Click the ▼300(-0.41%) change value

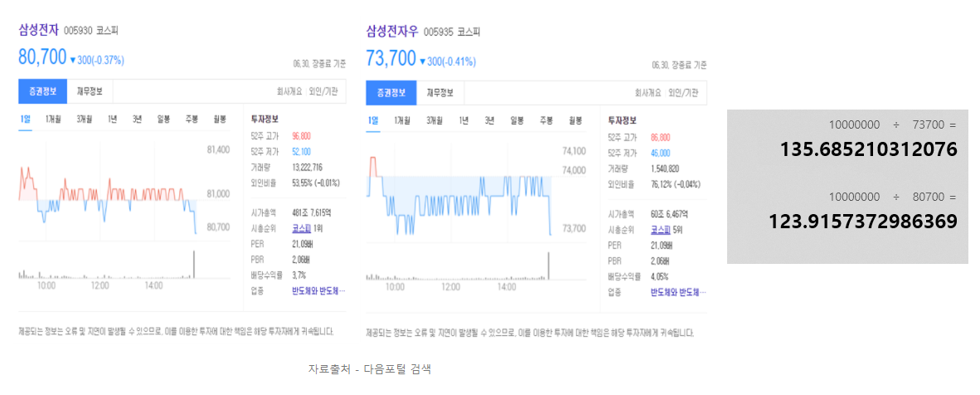448,61
